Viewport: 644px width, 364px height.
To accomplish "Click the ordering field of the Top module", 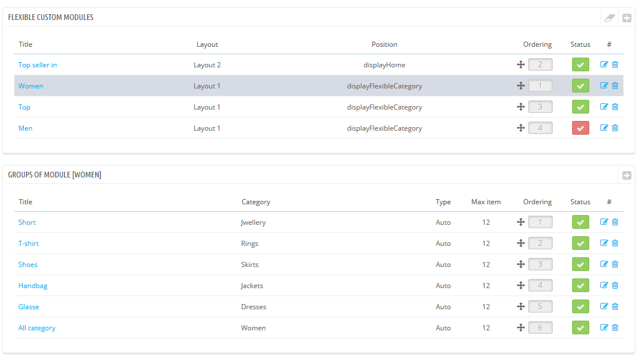I will click(x=540, y=107).
